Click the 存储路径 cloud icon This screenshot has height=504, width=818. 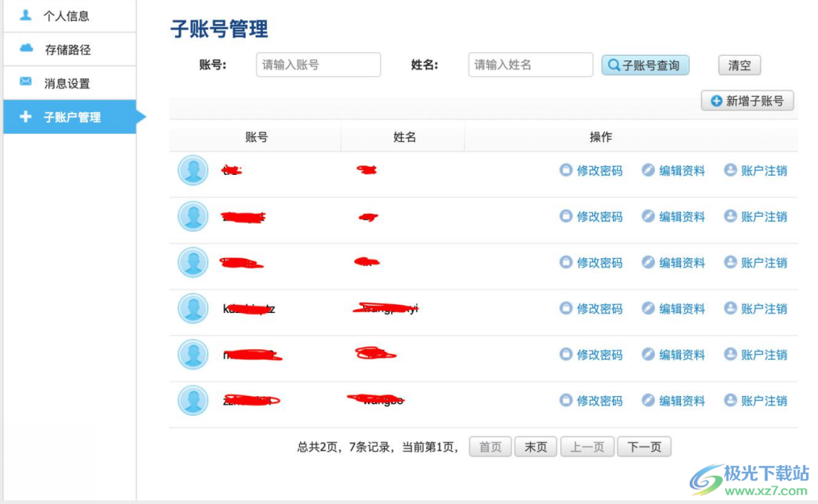(x=26, y=48)
